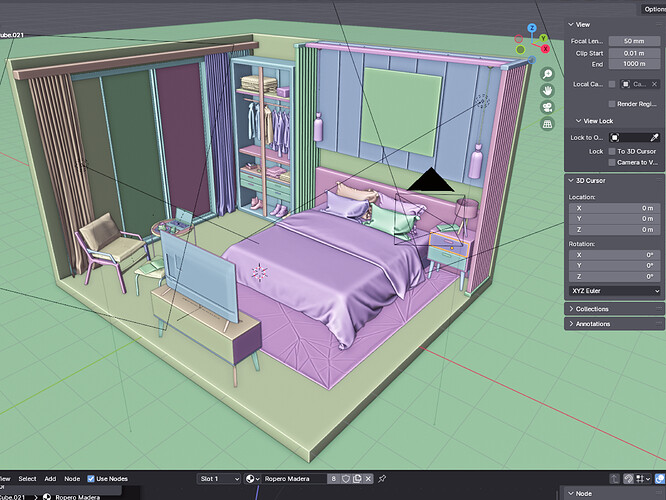Click the clip End 1000 m field
The image size is (666, 500).
click(634, 64)
